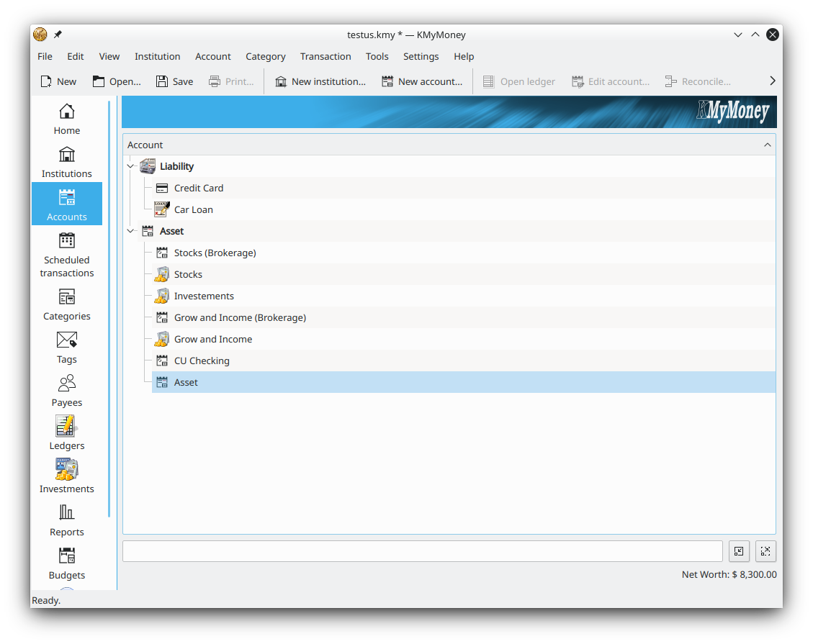Switch to the Tags view
Screen dimensions: 813x644
click(x=66, y=348)
